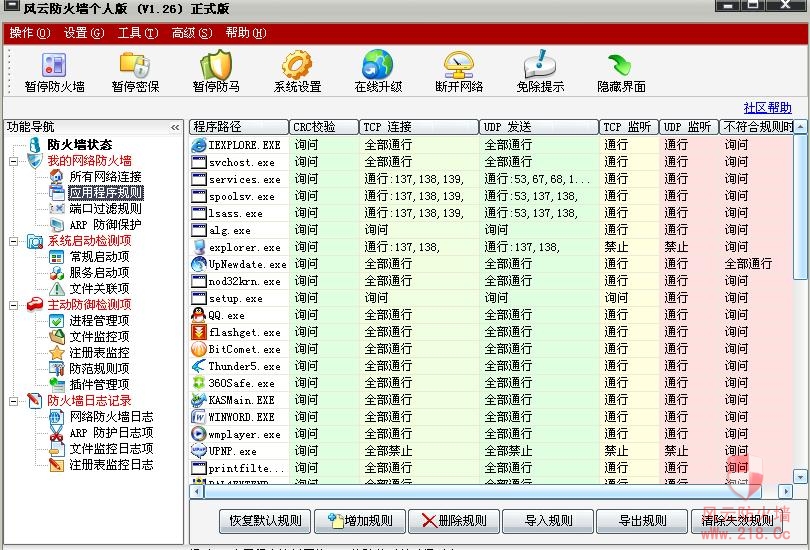
Task: Click the horizontal scrollbar left arrow
Action: tap(197, 491)
